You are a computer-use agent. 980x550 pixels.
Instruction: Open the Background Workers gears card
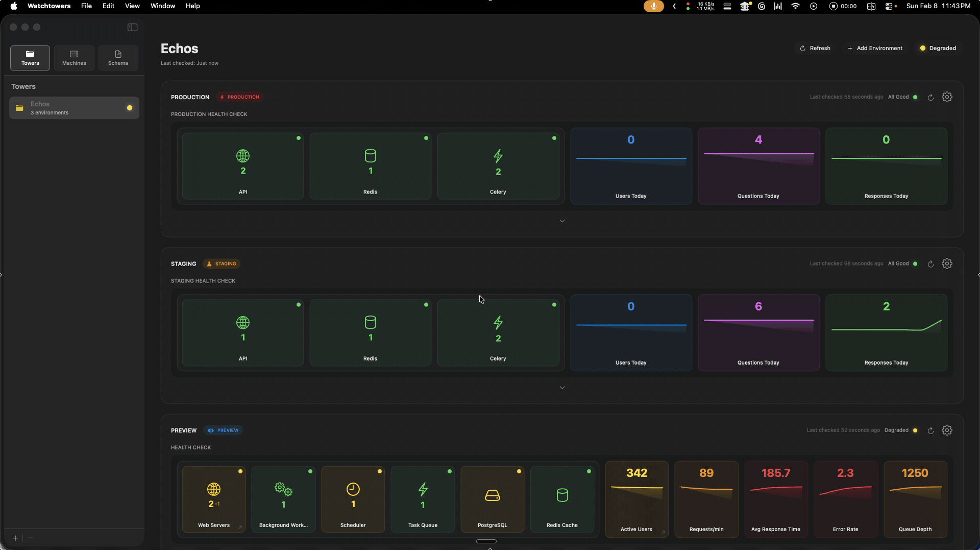pyautogui.click(x=283, y=499)
